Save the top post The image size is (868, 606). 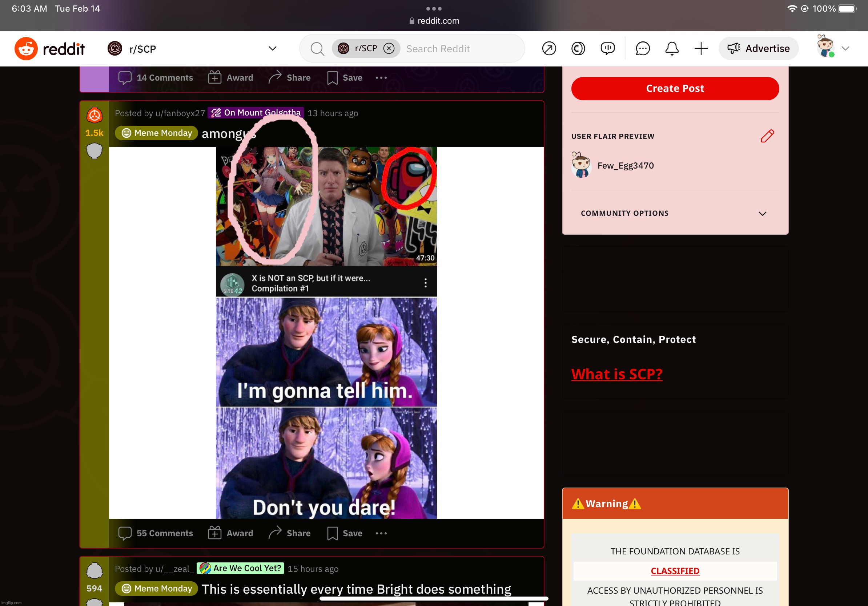(345, 77)
